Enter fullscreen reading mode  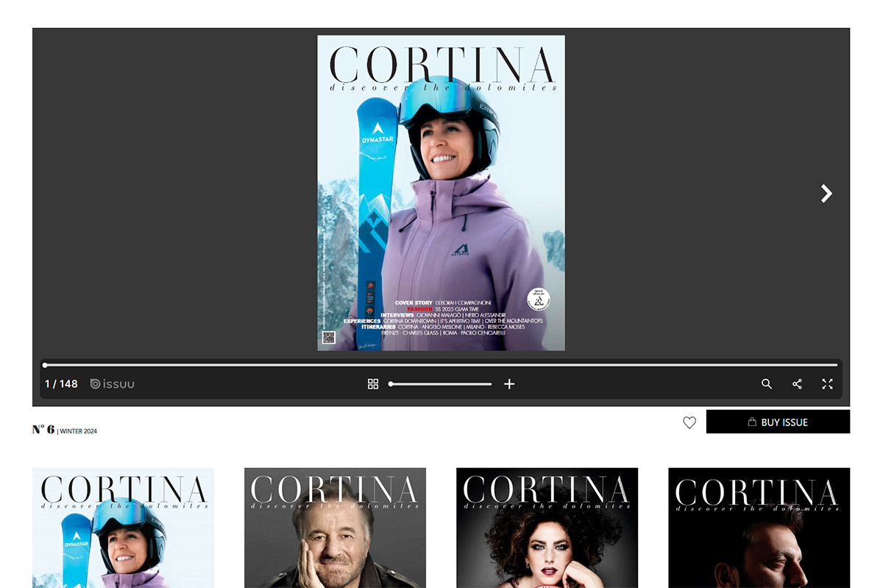(x=827, y=384)
